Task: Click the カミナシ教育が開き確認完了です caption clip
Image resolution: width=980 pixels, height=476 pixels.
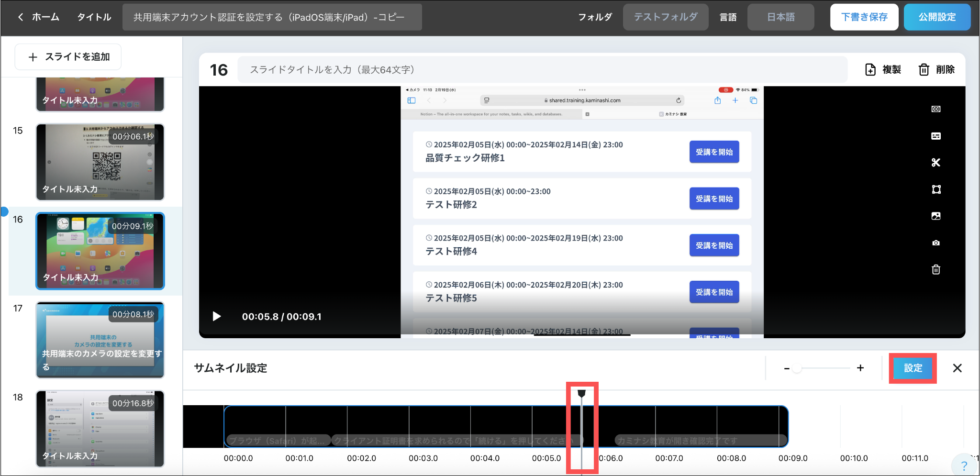Action: [701, 440]
